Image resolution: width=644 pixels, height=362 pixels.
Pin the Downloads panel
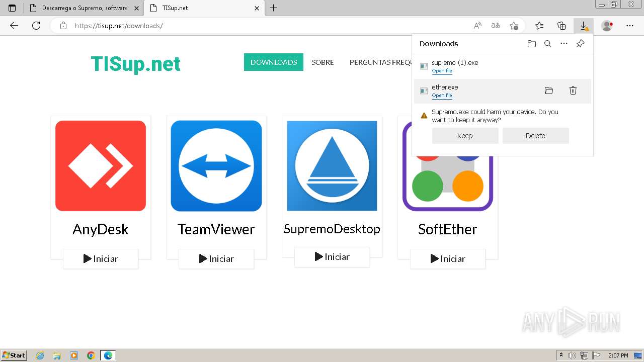pos(580,44)
